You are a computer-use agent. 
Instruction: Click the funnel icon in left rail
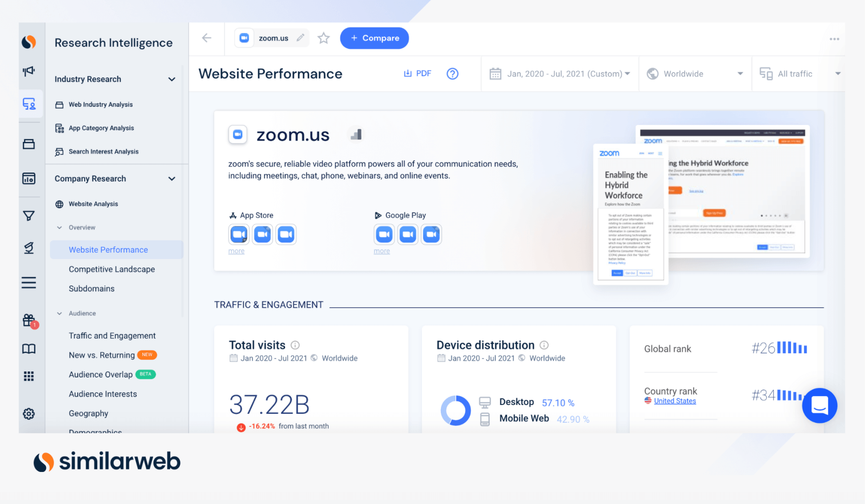click(x=29, y=216)
